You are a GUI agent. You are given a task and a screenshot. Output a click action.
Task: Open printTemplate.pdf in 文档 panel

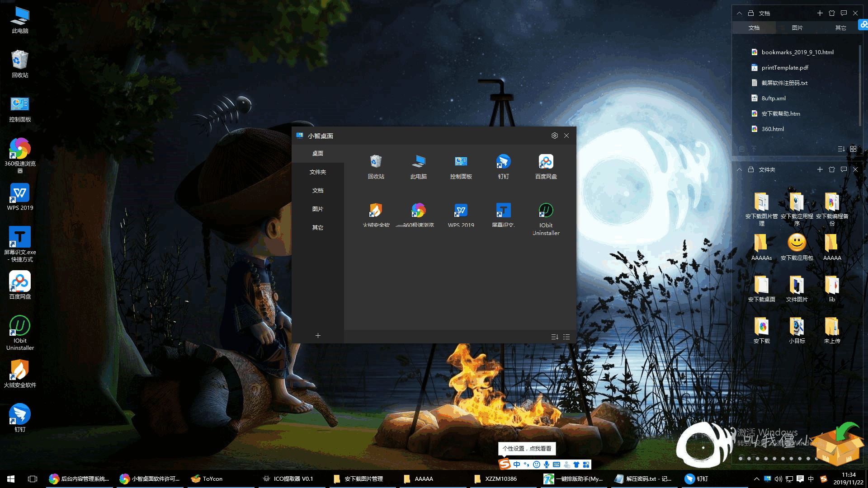[785, 67]
